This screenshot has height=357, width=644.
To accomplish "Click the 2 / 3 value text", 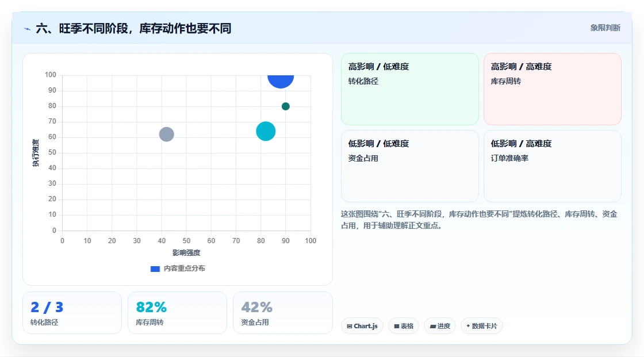I will (x=47, y=307).
